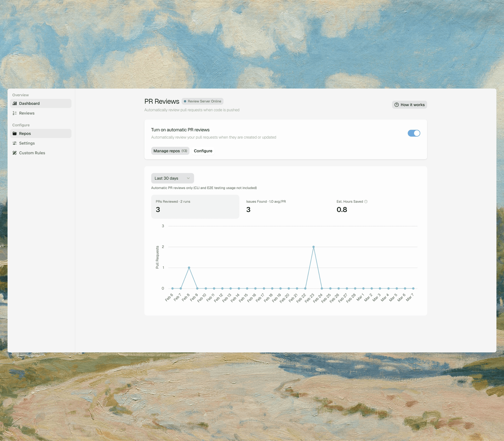Image resolution: width=504 pixels, height=441 pixels.
Task: Open the How it works button
Action: (409, 105)
